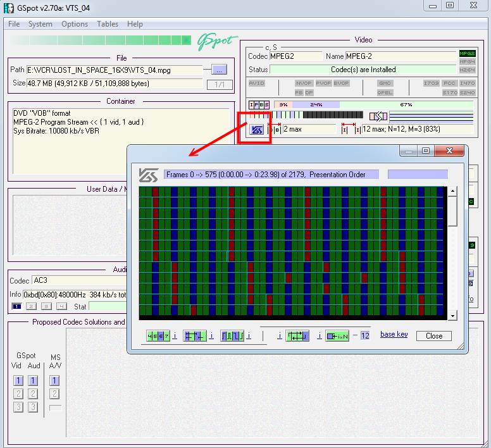Click the looping arrows order icon

(x=297, y=336)
